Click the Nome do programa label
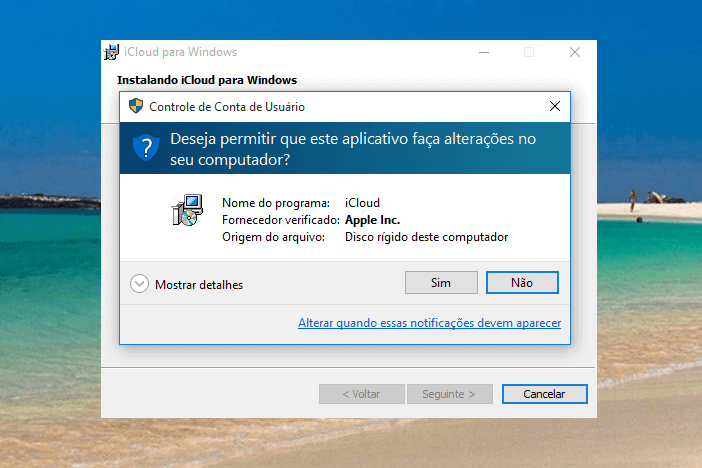Screen dimensions: 702x468 (276, 203)
